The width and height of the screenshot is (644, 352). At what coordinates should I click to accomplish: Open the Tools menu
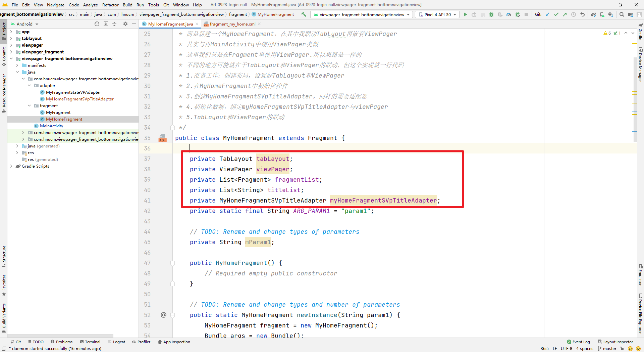[x=154, y=5]
